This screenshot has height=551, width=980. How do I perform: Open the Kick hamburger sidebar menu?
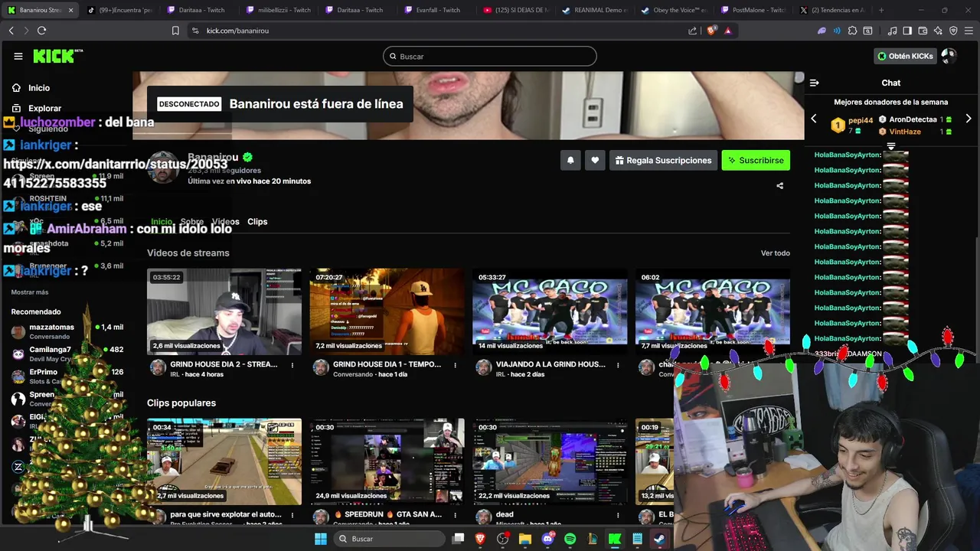(x=18, y=56)
